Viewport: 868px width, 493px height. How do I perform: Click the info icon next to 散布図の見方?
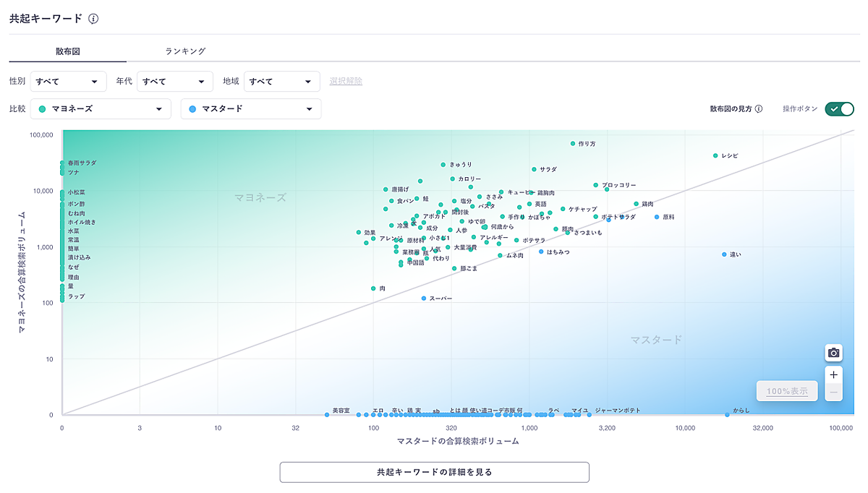(759, 109)
